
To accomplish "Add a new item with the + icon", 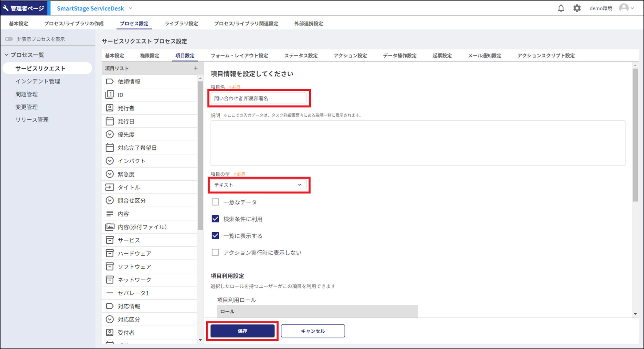I will (196, 68).
